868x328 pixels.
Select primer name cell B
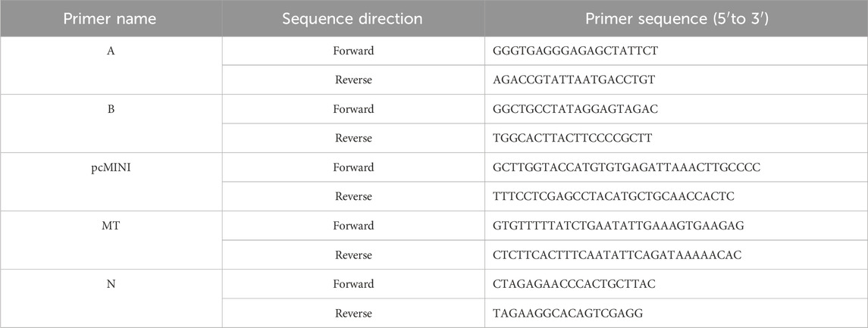[110, 109]
